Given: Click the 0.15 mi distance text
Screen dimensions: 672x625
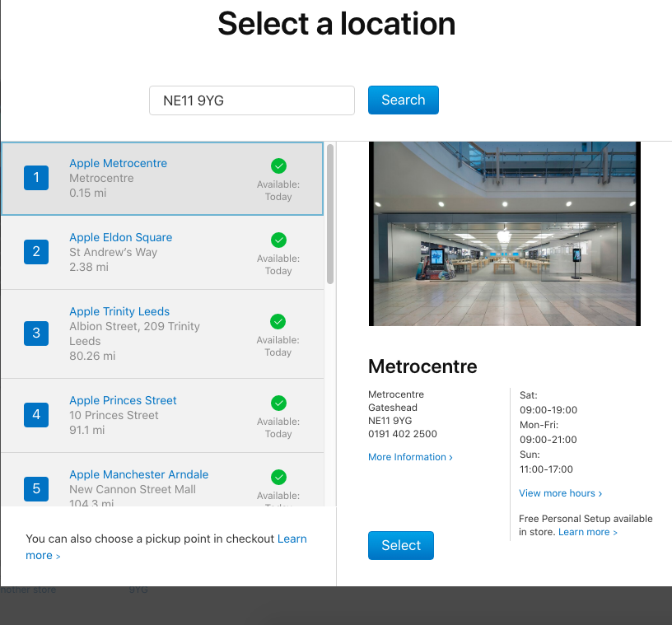Looking at the screenshot, I should pos(88,193).
